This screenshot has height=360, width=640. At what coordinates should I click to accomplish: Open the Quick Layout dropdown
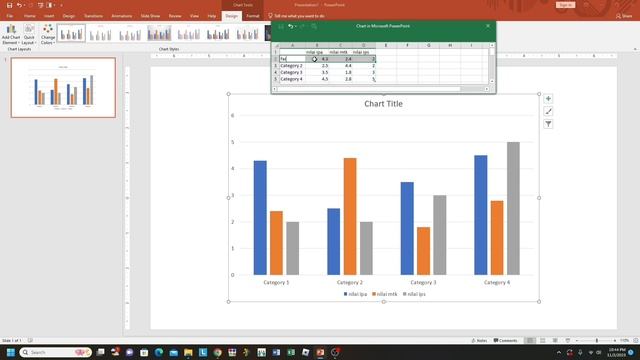click(x=29, y=34)
